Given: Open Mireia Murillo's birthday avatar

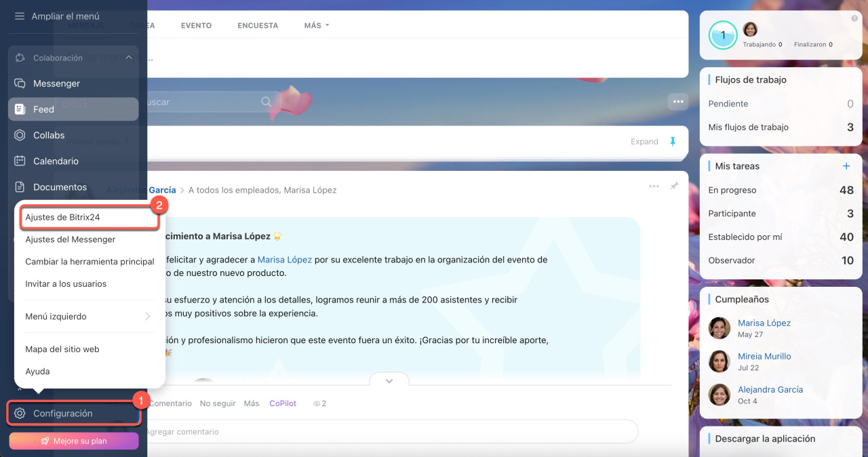Looking at the screenshot, I should tap(719, 361).
